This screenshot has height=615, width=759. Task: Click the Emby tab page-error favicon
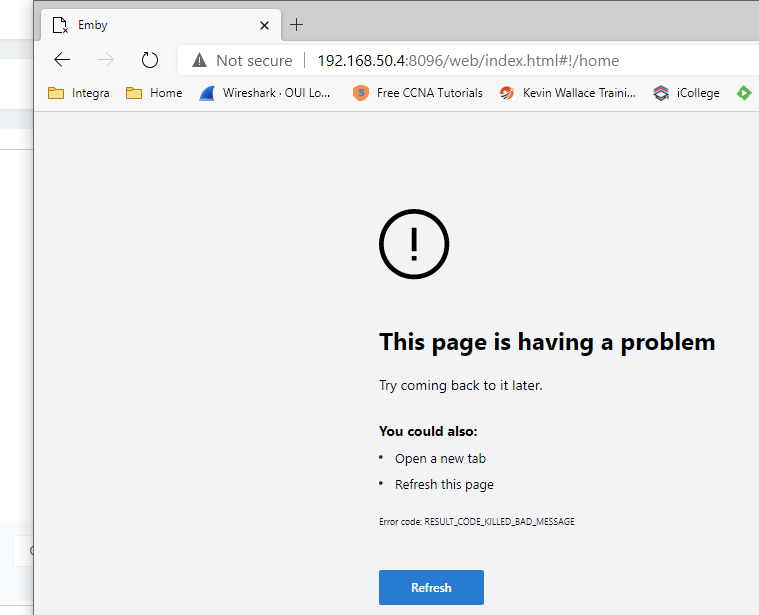click(60, 25)
